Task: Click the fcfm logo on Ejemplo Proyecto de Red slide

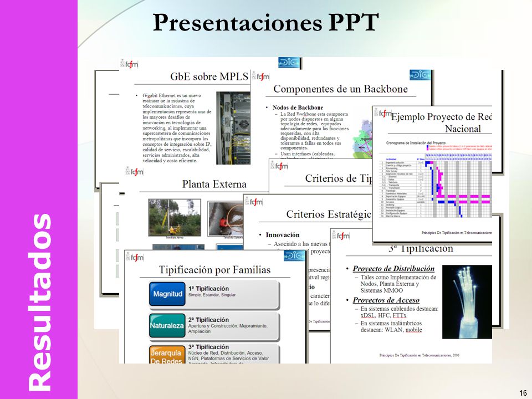Action: [383, 112]
